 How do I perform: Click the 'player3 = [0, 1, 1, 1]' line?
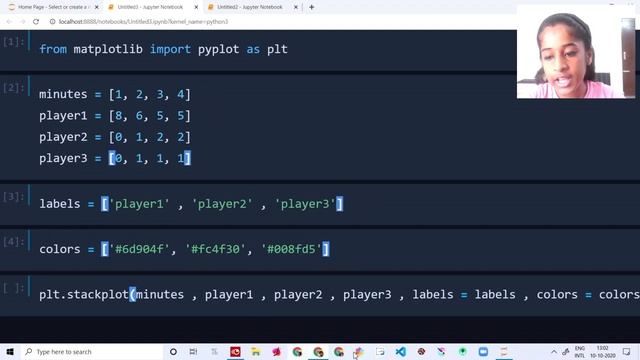pos(115,158)
